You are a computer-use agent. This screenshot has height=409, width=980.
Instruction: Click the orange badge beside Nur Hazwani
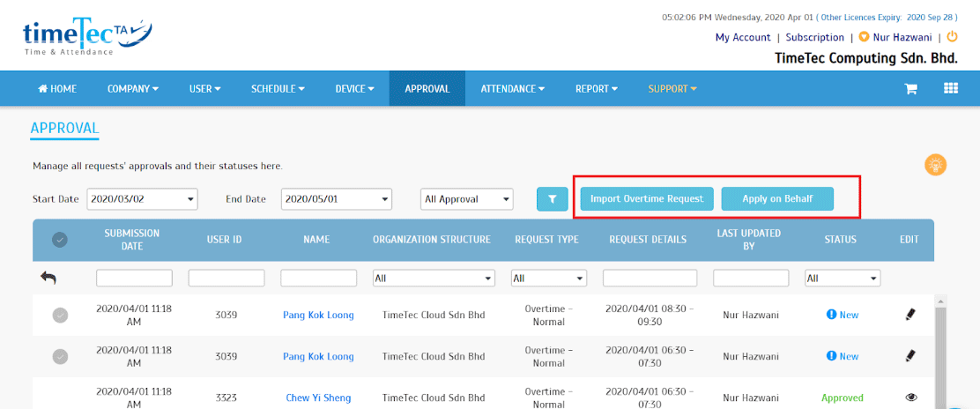865,38
